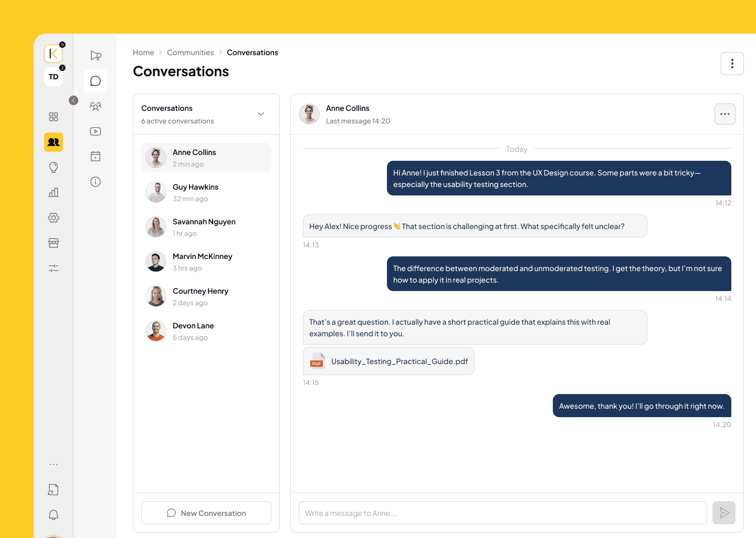Open the page vertical dots menu

(x=732, y=64)
